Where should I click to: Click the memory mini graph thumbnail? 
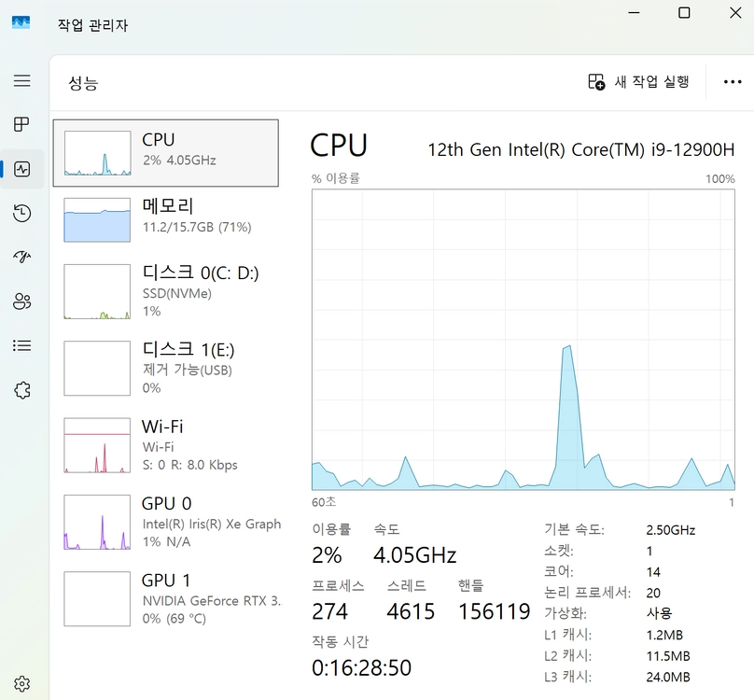coord(97,220)
